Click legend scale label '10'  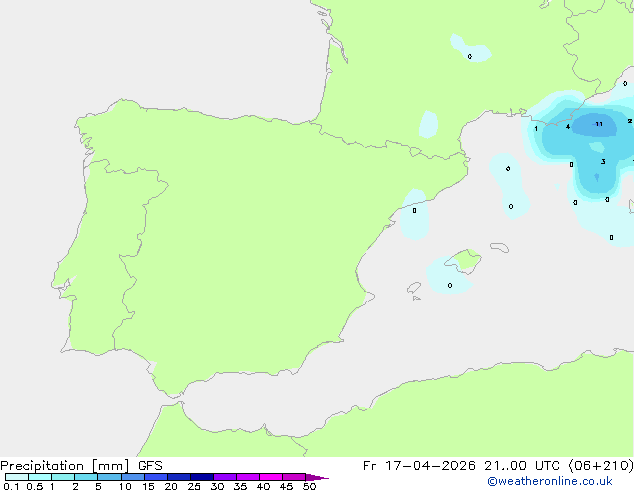[x=125, y=486]
